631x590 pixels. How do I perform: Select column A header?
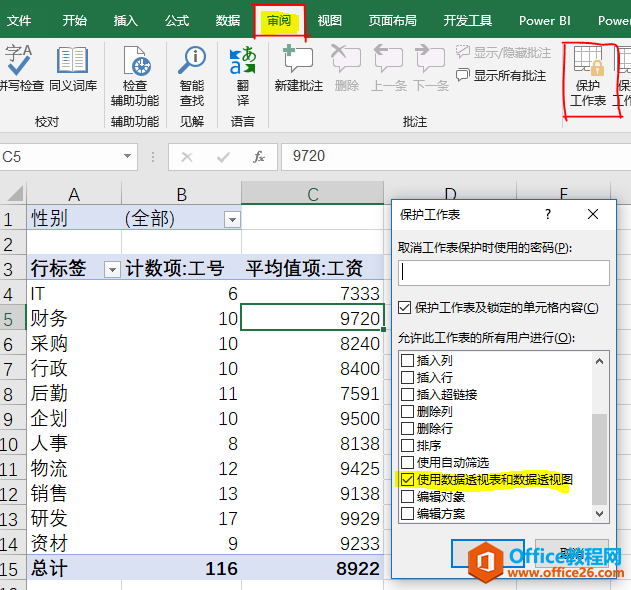74,194
